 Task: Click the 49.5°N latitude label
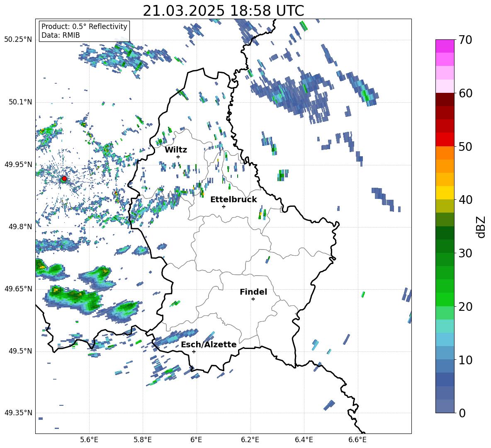pos(20,351)
